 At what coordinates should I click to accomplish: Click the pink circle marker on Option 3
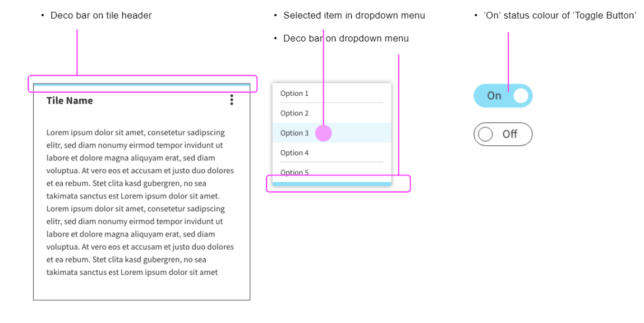point(324,133)
